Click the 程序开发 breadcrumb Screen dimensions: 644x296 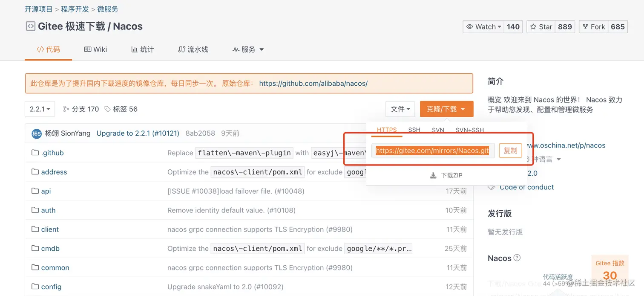(x=75, y=9)
